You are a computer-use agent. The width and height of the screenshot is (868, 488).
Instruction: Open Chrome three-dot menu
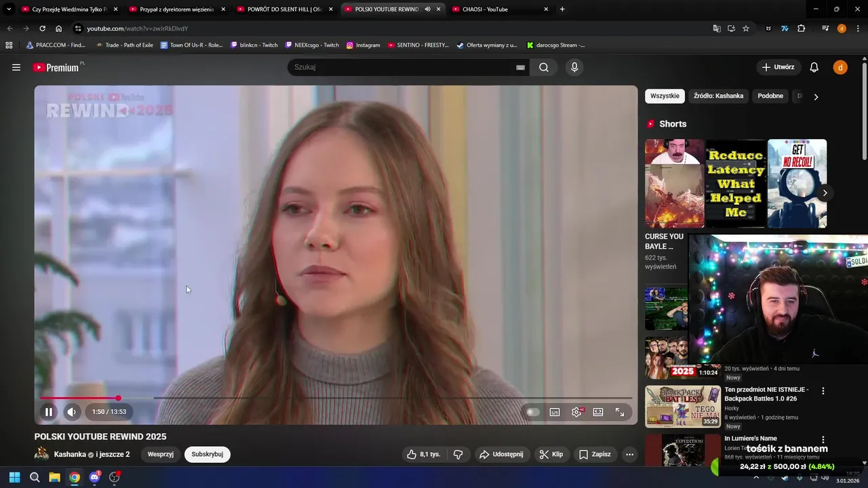(857, 28)
